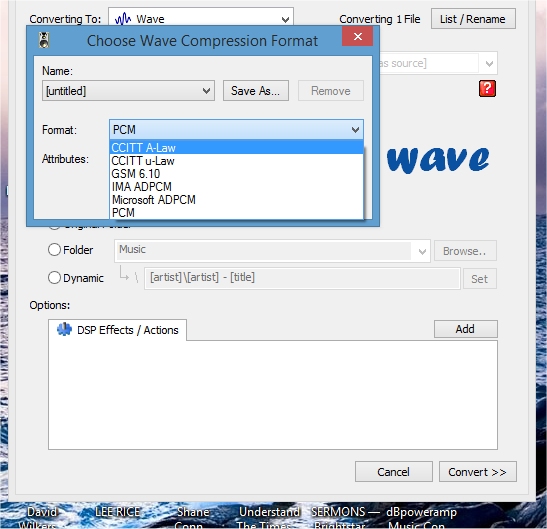
Task: Close the Choose Wave Compression Format dialog
Action: [358, 36]
